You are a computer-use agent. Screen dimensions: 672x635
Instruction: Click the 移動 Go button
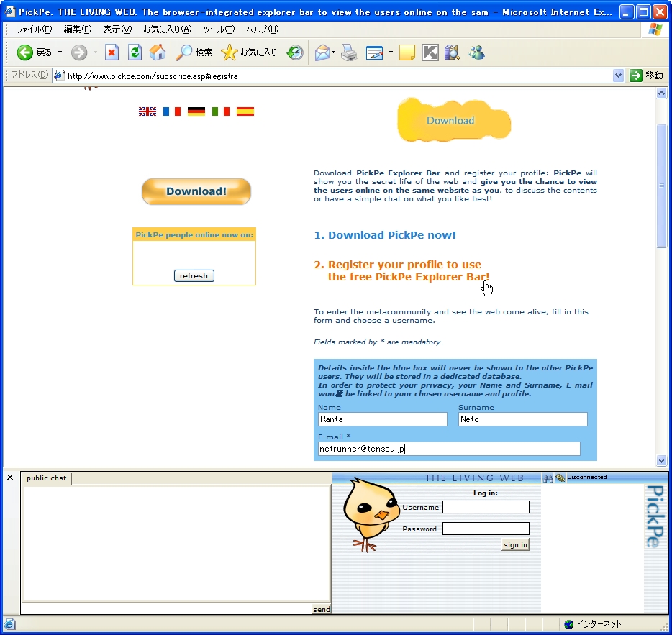(x=646, y=76)
